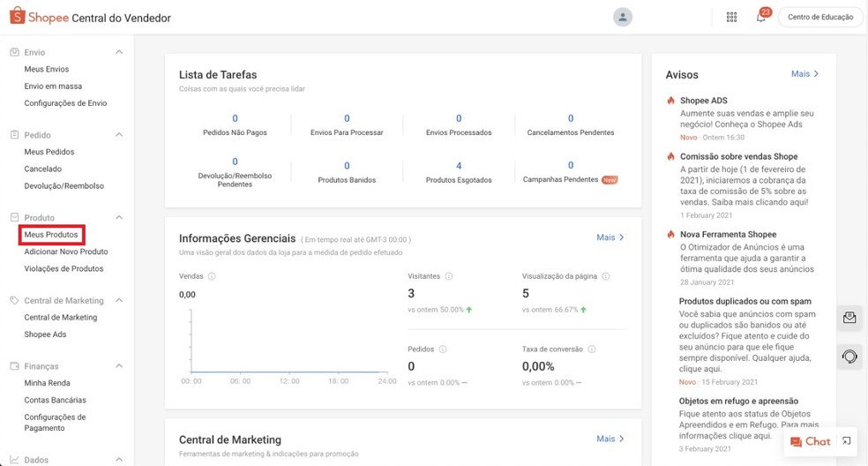Open Envio em massa
This screenshot has width=868, height=466.
[x=53, y=86]
